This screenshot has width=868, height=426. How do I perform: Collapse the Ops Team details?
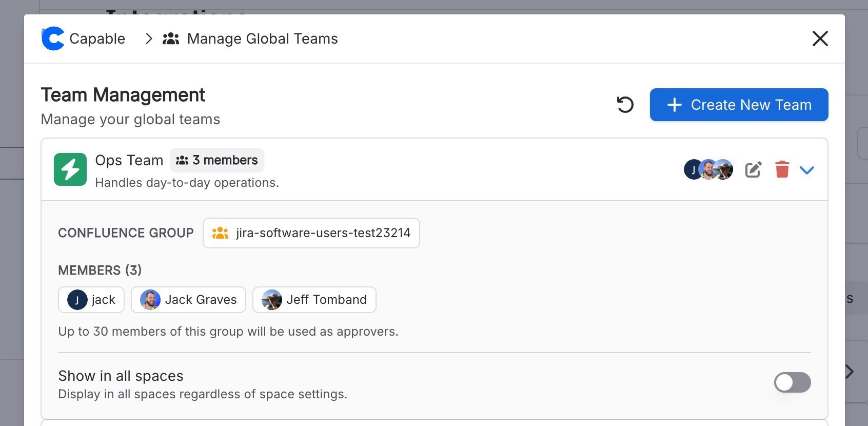[x=807, y=170]
